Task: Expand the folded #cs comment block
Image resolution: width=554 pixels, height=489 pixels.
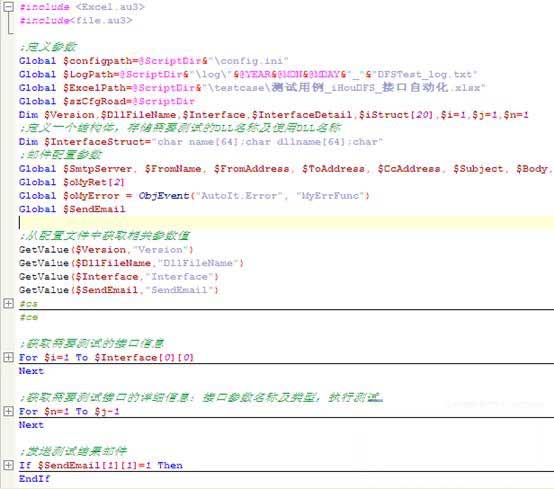Action: [x=8, y=303]
